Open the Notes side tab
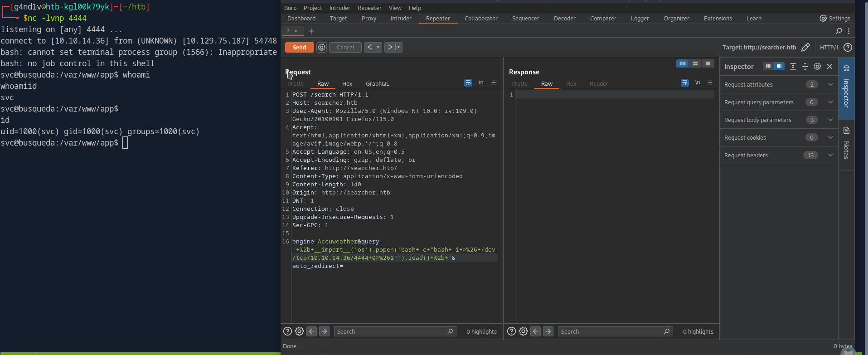Viewport: 868px width, 355px height. point(846,144)
